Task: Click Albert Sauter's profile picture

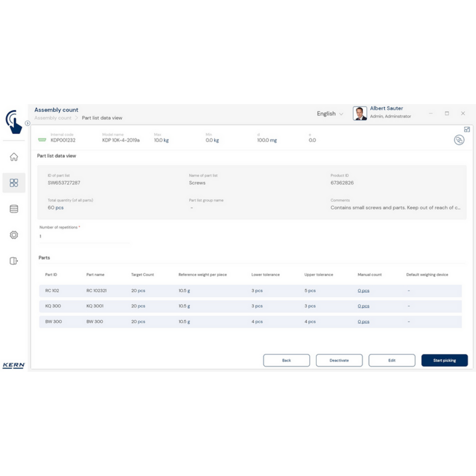Action: point(360,113)
